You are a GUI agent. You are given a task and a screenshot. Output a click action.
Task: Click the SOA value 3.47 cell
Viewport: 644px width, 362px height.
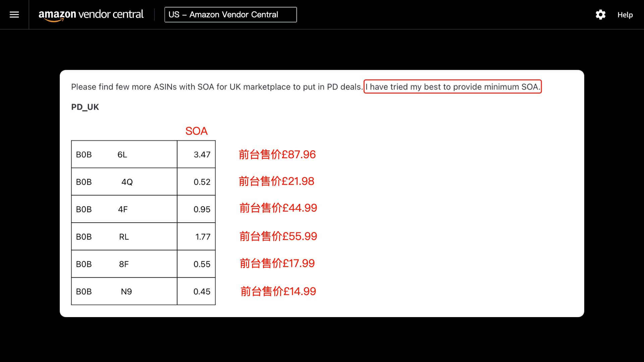click(x=197, y=155)
